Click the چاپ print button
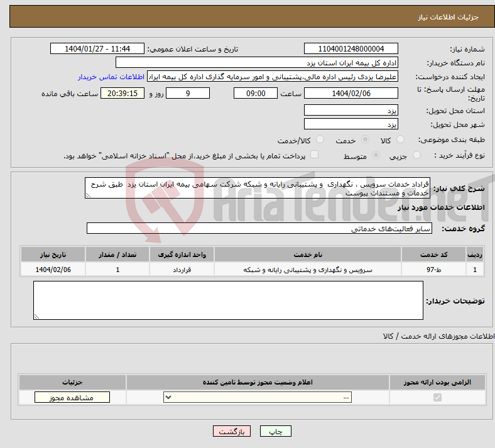495x448 pixels. click(x=276, y=431)
